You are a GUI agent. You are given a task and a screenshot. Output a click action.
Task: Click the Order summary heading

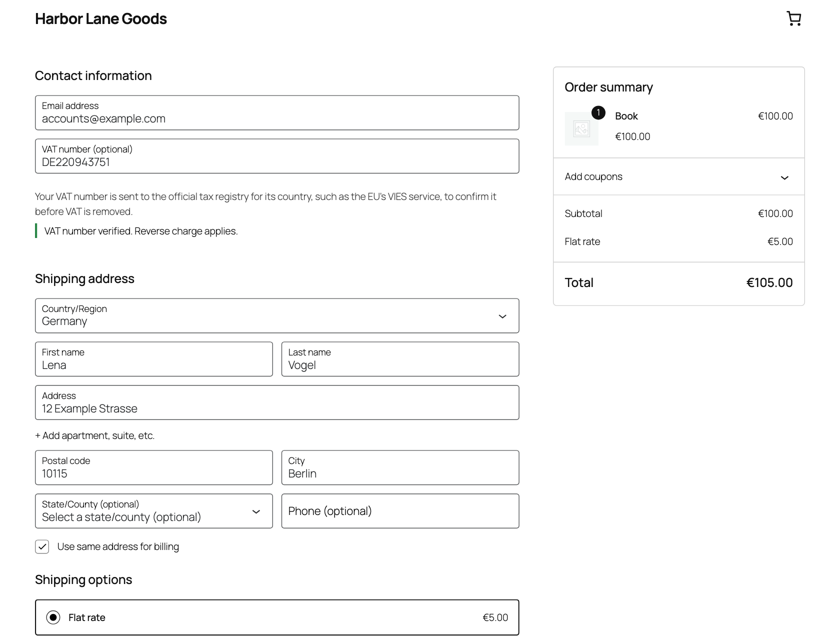608,87
